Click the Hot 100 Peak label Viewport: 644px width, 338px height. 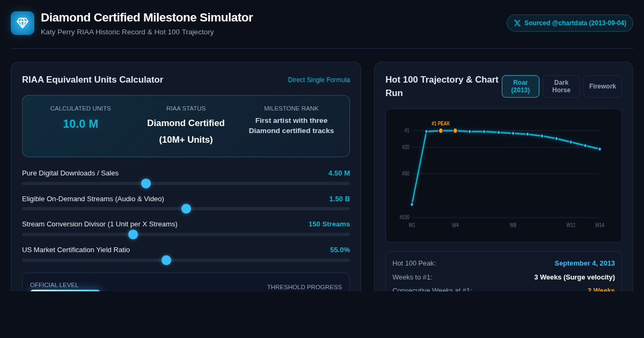click(414, 263)
